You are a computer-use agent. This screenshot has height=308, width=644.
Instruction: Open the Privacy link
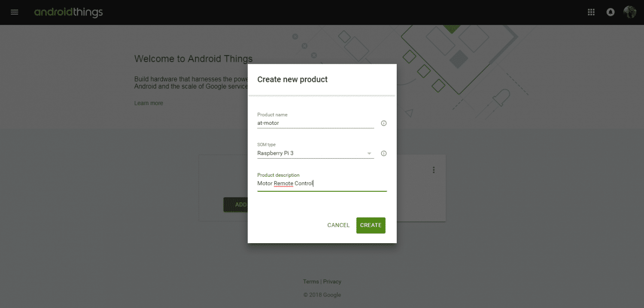click(332, 282)
